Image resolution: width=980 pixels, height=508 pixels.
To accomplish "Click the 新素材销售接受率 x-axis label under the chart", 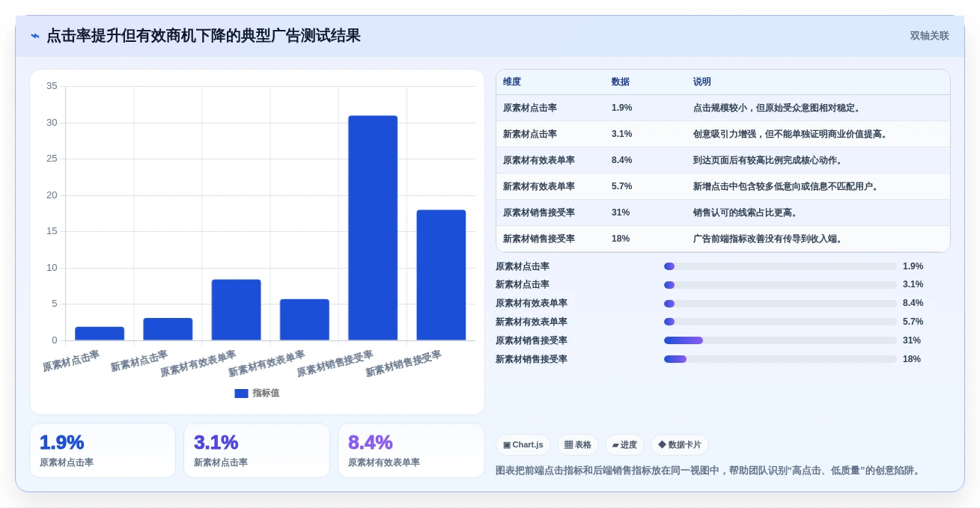I will pos(404,364).
